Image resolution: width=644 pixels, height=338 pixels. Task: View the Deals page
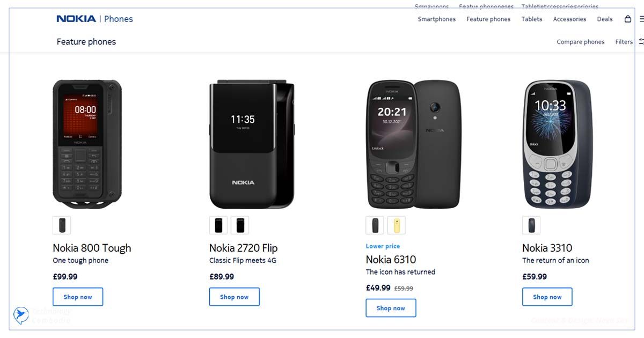pos(604,19)
